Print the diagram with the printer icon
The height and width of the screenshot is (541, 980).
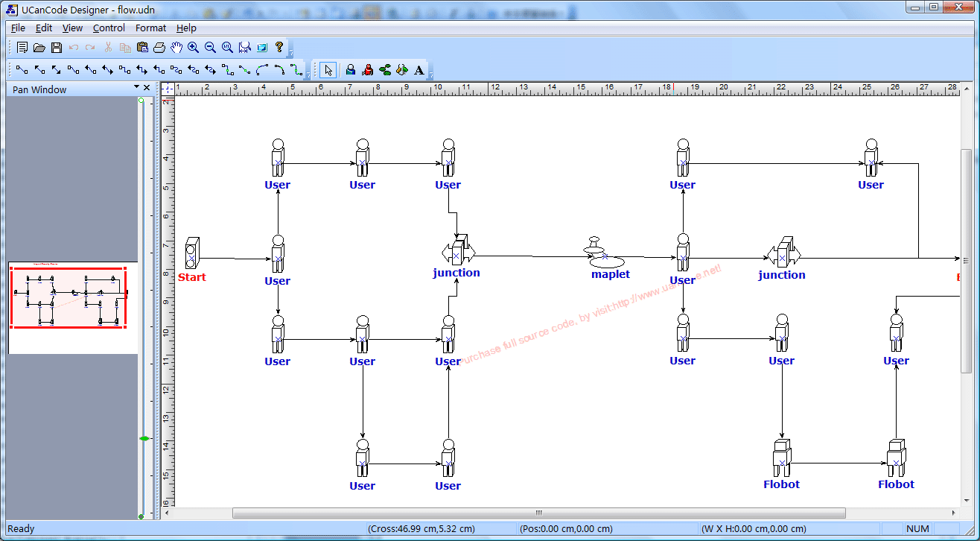tap(159, 48)
